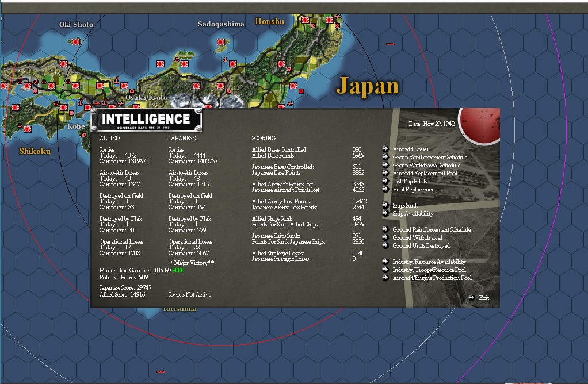View the Ships Sunk list
588x384 pixels.
[405, 206]
